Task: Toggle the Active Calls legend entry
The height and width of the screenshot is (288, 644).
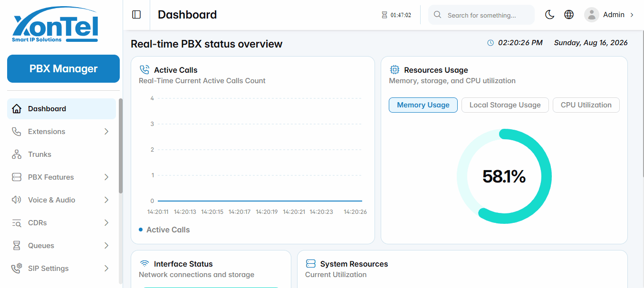Action: [x=164, y=230]
